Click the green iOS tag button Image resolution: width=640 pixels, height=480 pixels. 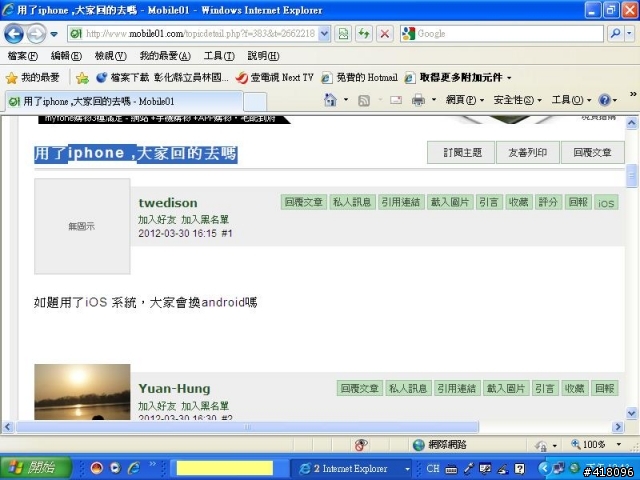[x=606, y=202]
